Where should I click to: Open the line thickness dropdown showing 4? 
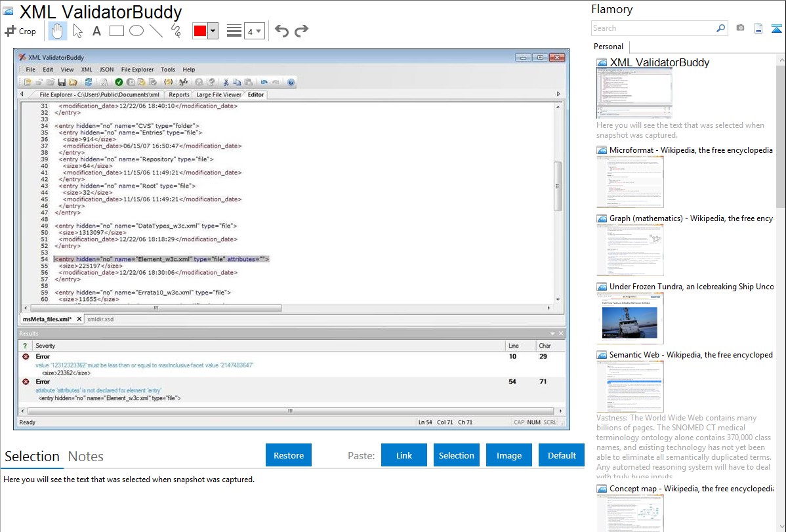coord(255,31)
